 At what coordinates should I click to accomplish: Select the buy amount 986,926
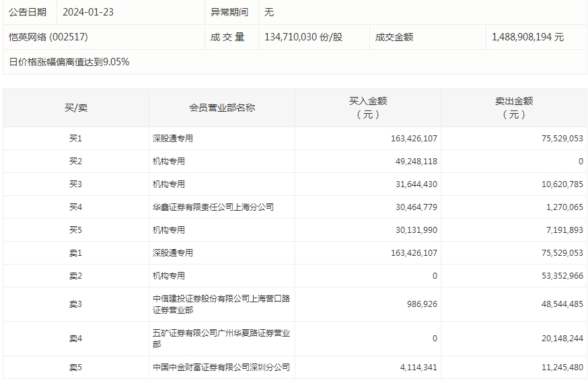[422, 304]
